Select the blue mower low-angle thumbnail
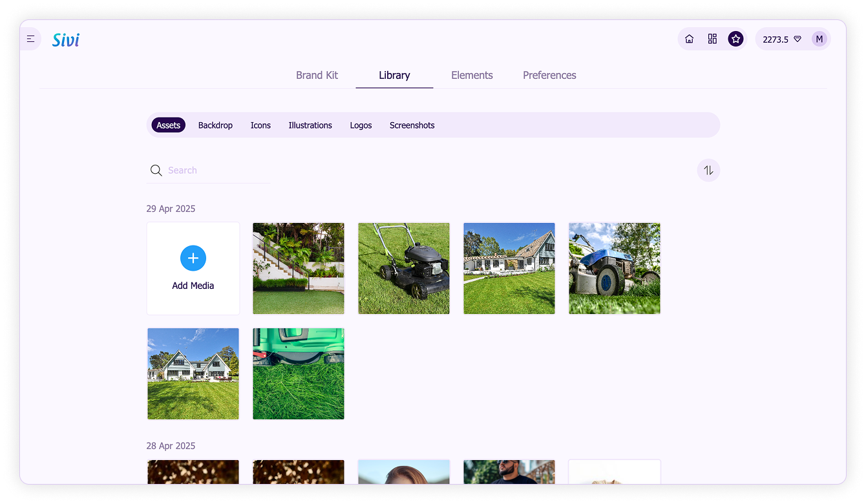The height and width of the screenshot is (504, 866). [x=615, y=269]
